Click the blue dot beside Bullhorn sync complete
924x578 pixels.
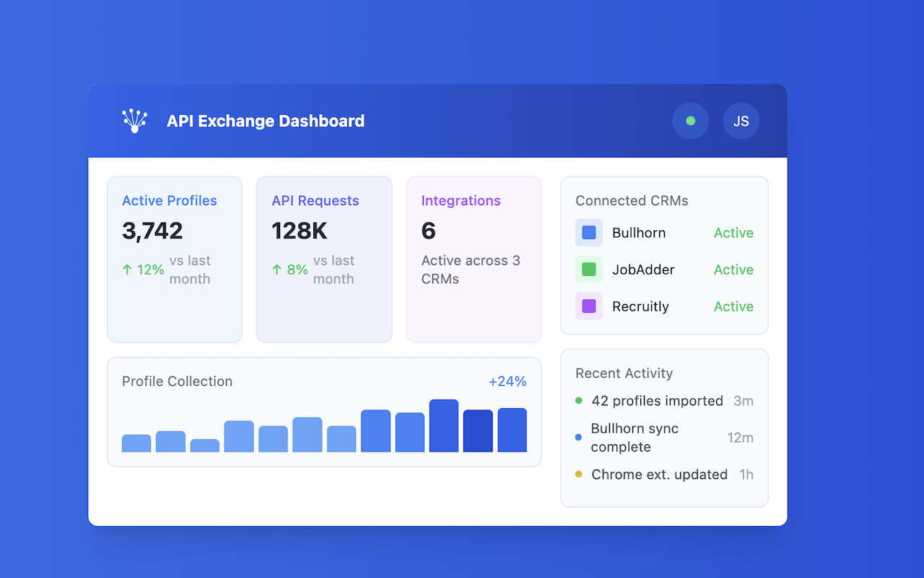click(578, 437)
